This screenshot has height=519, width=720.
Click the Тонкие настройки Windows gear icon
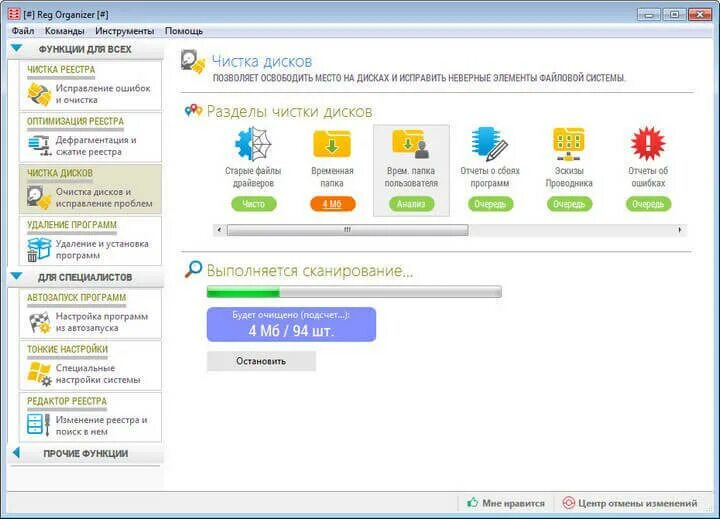click(39, 374)
